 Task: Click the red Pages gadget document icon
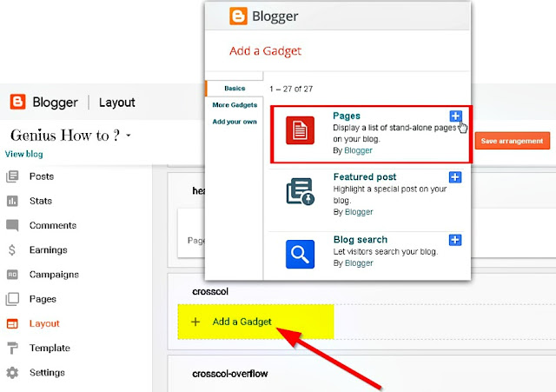pos(300,130)
